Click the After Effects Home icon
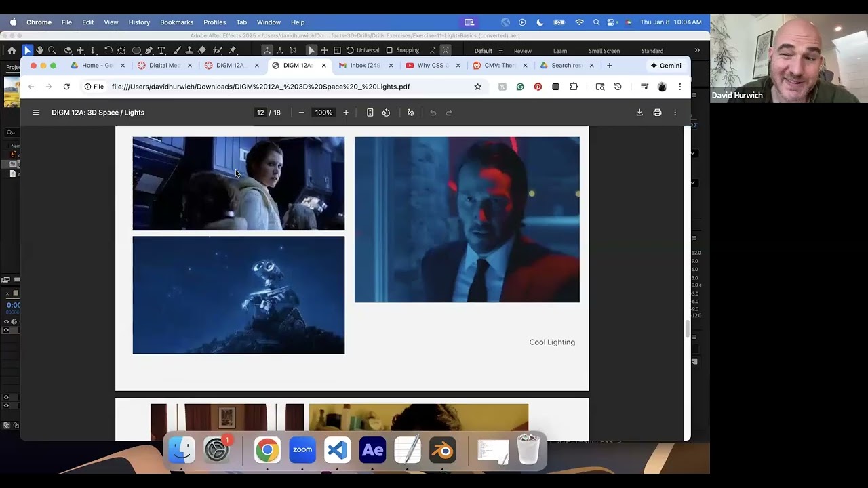Image resolution: width=868 pixels, height=488 pixels. pos(12,50)
